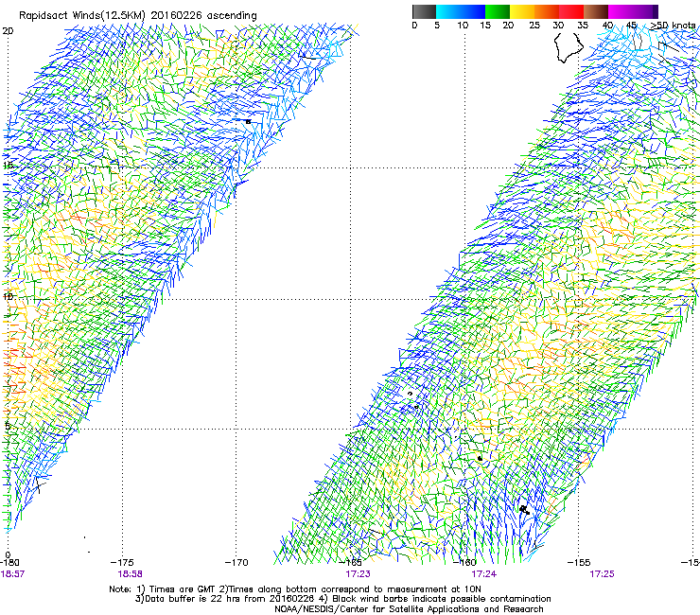This screenshot has height=615, width=700.
Task: Click the '>50 knots' legend label
Action: coord(674,26)
